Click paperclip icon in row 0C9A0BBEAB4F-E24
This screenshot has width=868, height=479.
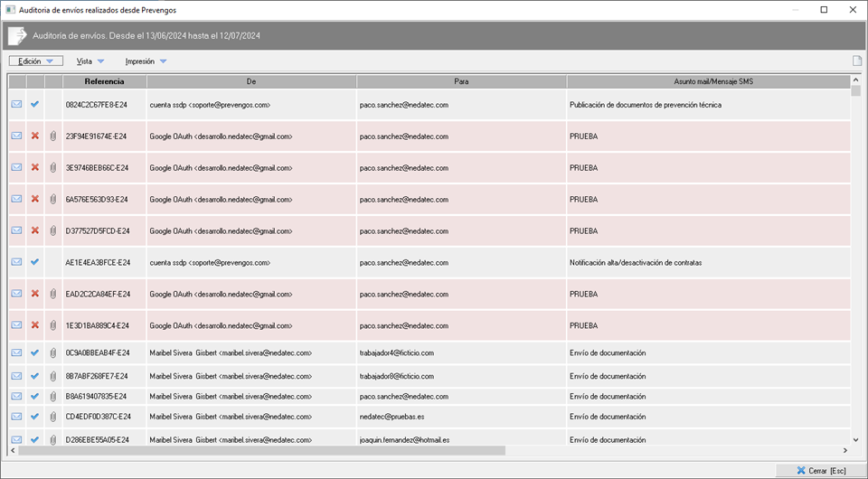(x=53, y=352)
